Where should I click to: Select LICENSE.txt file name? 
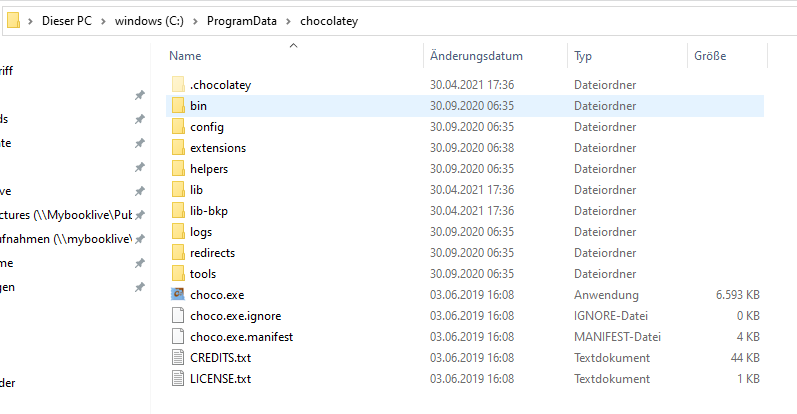(x=221, y=378)
